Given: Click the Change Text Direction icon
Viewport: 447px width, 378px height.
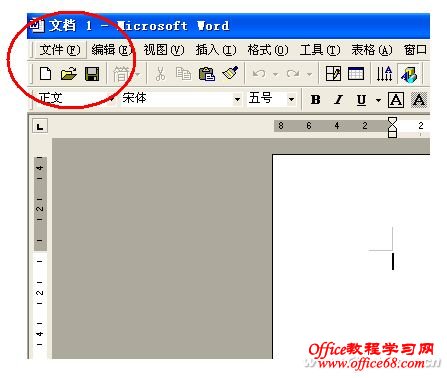Looking at the screenshot, I should 384,73.
